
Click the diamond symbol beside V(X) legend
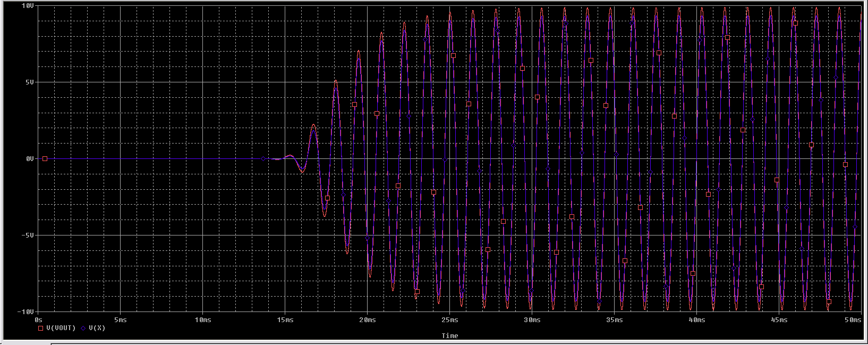point(83,329)
